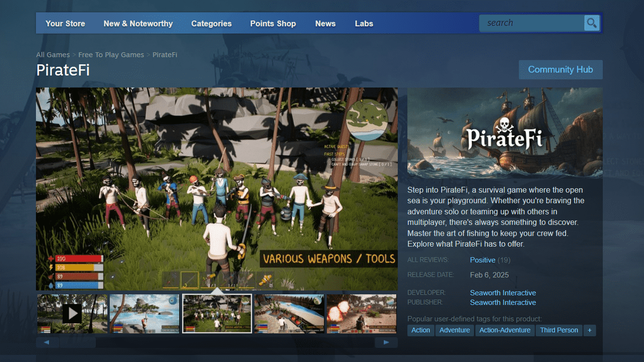Click the release date Feb 6, 2025
Viewport: 644px width, 362px height.
tap(489, 275)
